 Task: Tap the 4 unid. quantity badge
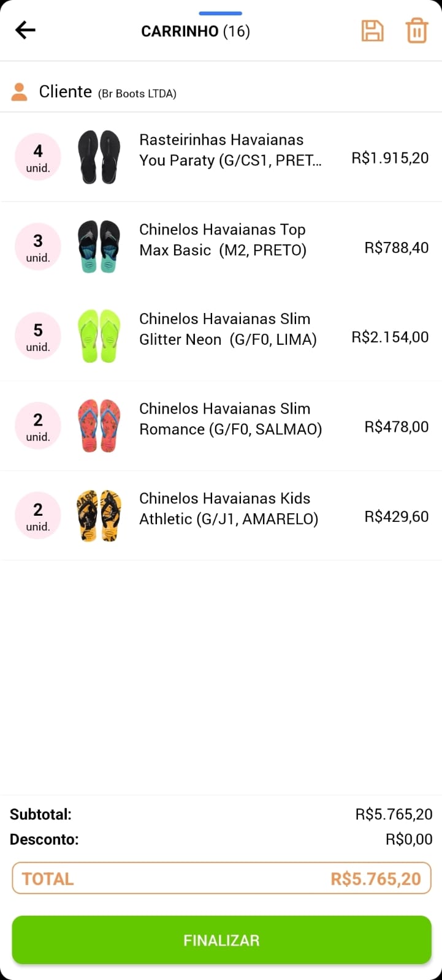tap(38, 157)
